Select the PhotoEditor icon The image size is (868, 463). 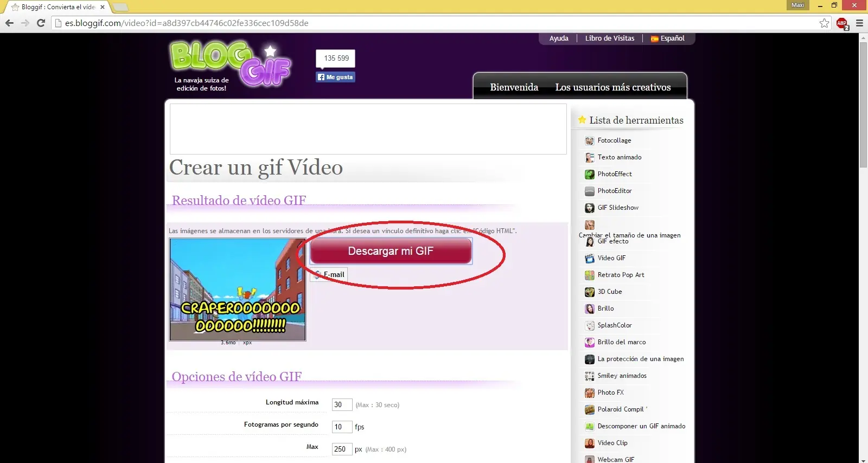click(x=590, y=191)
